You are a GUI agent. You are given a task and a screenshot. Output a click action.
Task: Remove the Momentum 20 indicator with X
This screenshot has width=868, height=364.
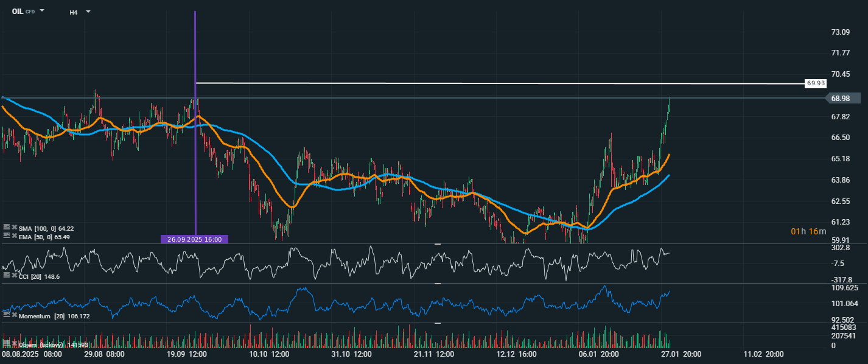14,315
